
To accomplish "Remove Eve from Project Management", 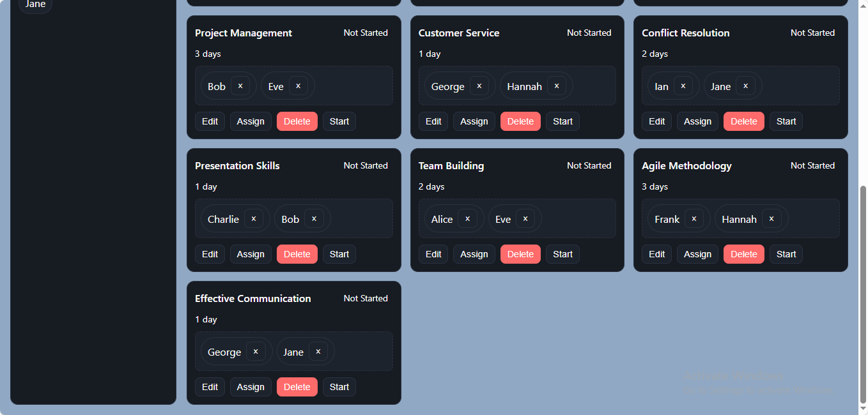I will [x=298, y=86].
